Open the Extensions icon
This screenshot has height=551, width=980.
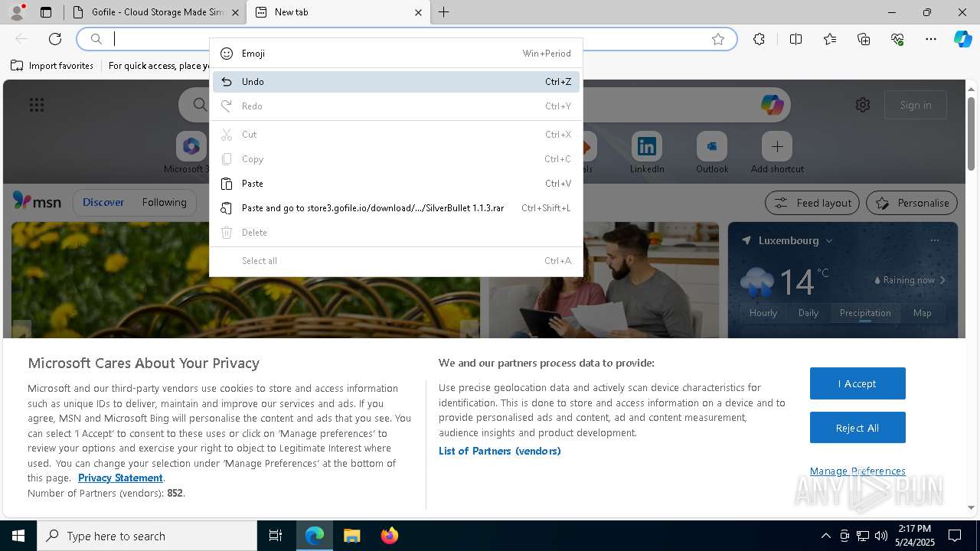click(759, 39)
